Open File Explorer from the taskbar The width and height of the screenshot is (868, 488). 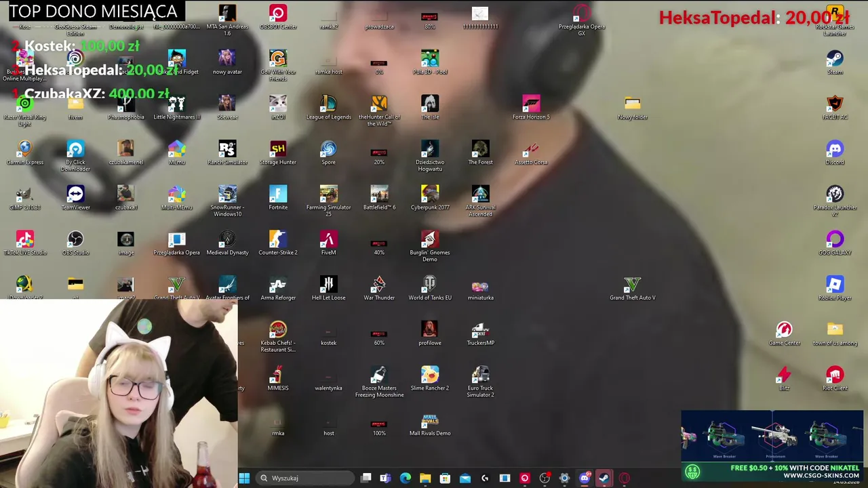(x=425, y=478)
